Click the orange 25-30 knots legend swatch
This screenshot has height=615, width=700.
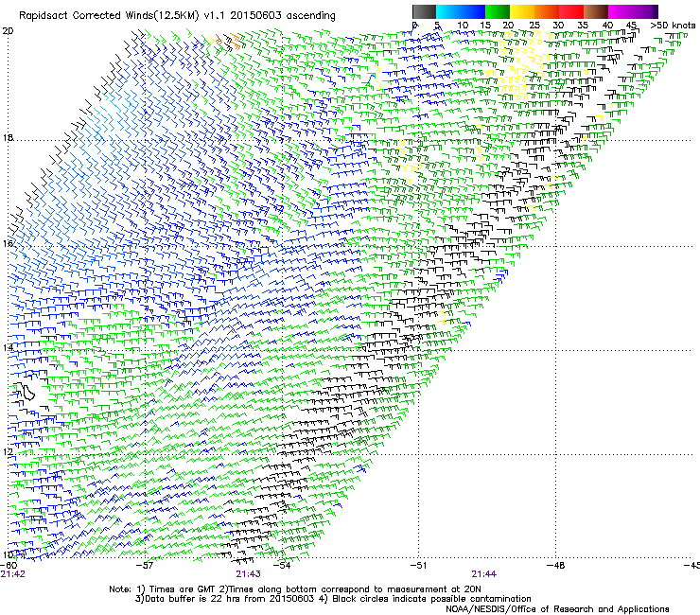pos(547,12)
